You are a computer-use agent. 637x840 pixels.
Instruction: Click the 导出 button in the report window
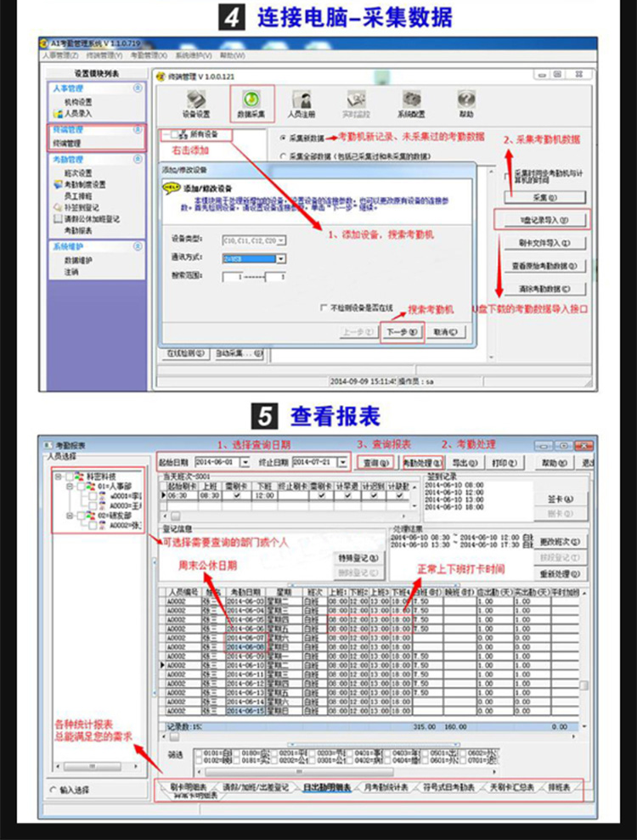click(x=464, y=463)
